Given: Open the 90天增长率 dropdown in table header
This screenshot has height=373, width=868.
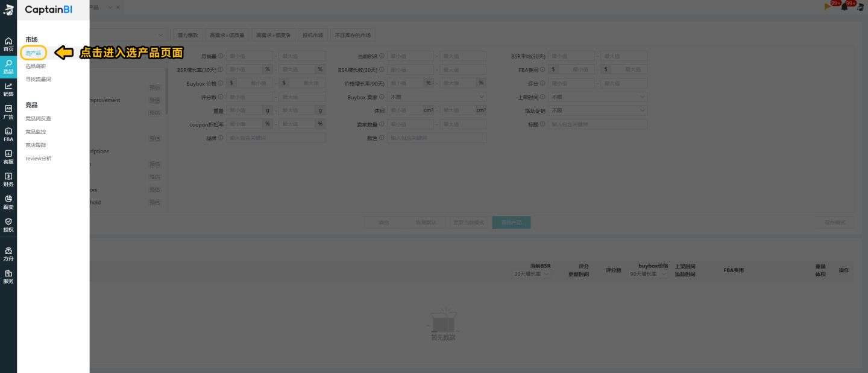Looking at the screenshot, I should pos(649,274).
